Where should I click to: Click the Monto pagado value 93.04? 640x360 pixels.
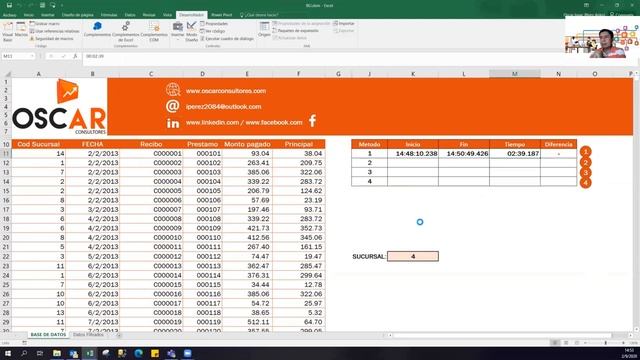pos(247,153)
